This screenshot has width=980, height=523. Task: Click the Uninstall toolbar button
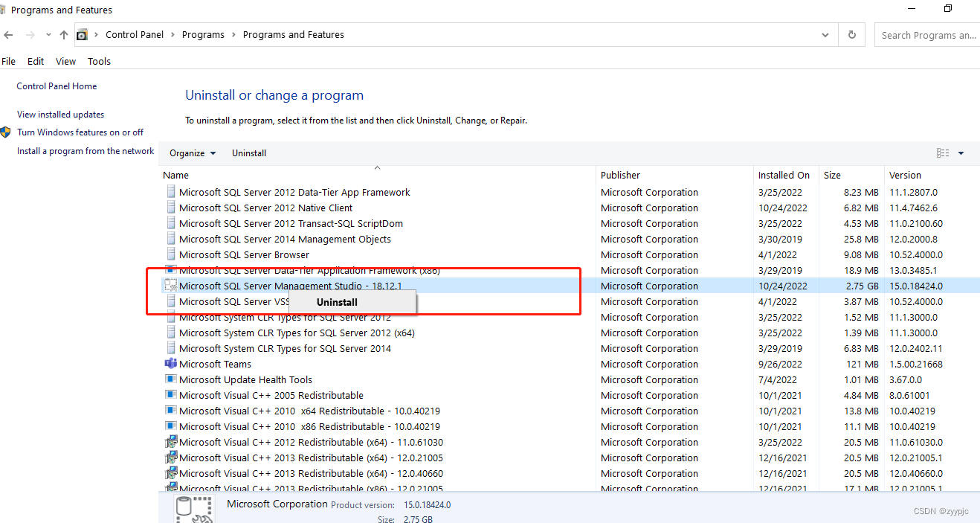click(249, 153)
